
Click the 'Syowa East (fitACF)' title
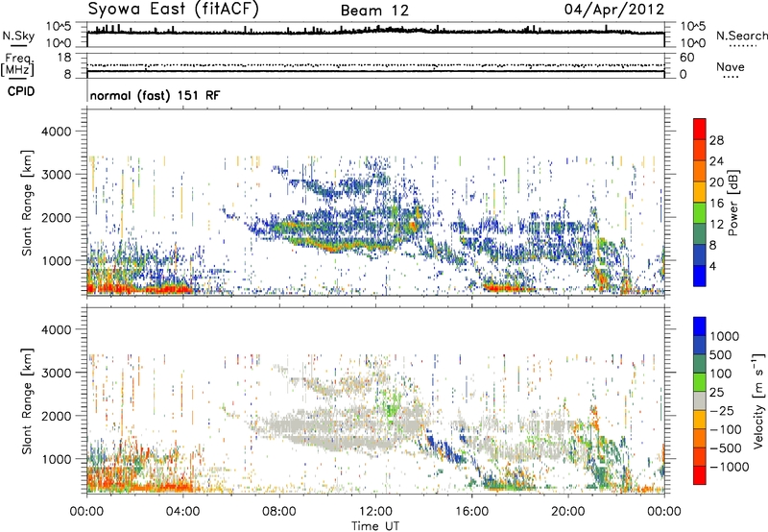173,10
